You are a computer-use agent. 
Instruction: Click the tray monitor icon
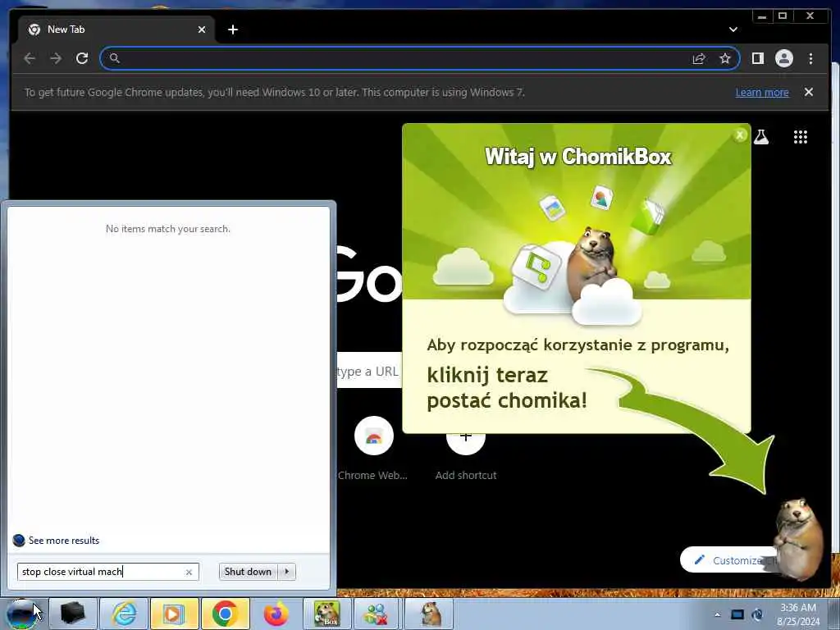pyautogui.click(x=737, y=614)
